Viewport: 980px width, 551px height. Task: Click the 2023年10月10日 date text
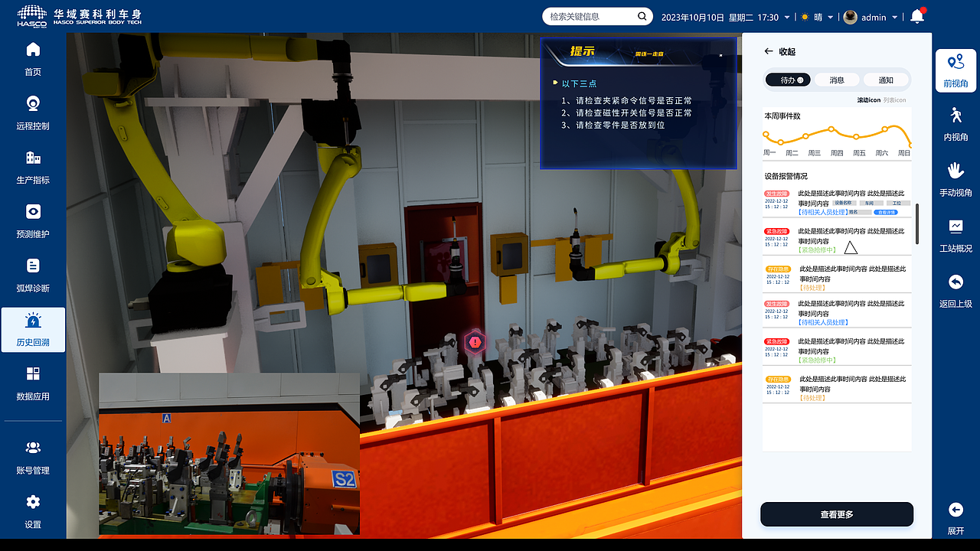tap(692, 17)
